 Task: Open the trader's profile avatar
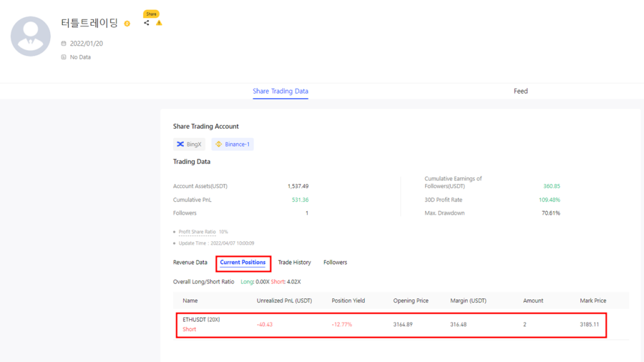coord(30,36)
